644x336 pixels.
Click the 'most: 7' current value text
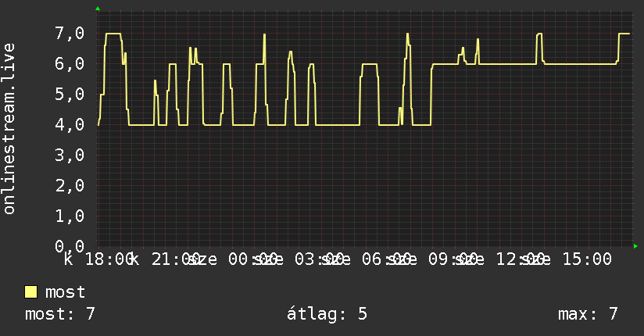coord(60,314)
